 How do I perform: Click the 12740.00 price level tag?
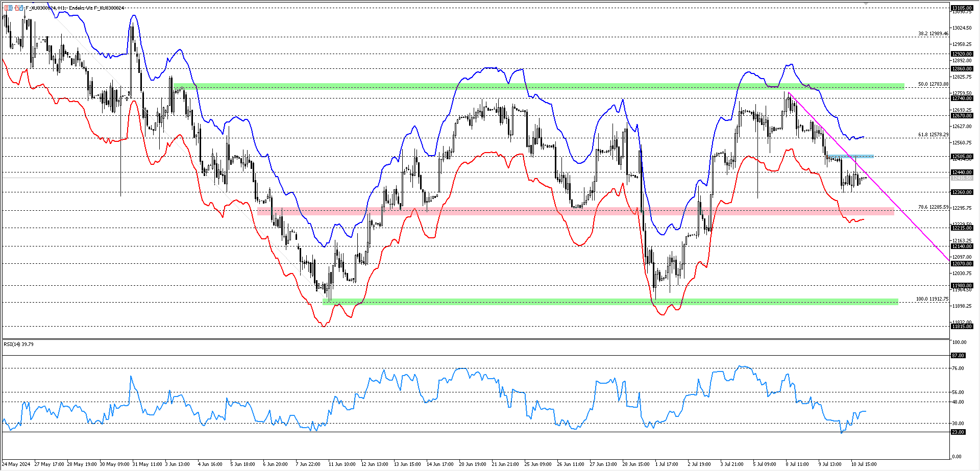[962, 98]
